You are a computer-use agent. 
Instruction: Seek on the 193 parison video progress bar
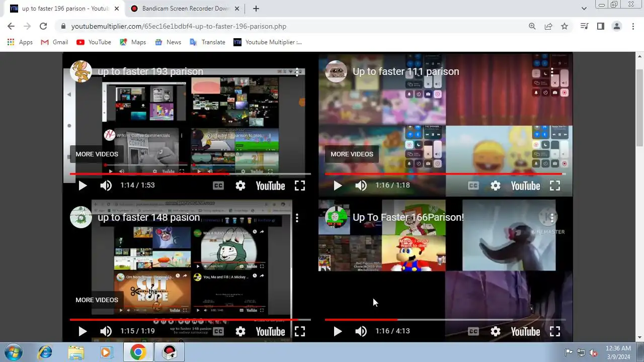190,174
